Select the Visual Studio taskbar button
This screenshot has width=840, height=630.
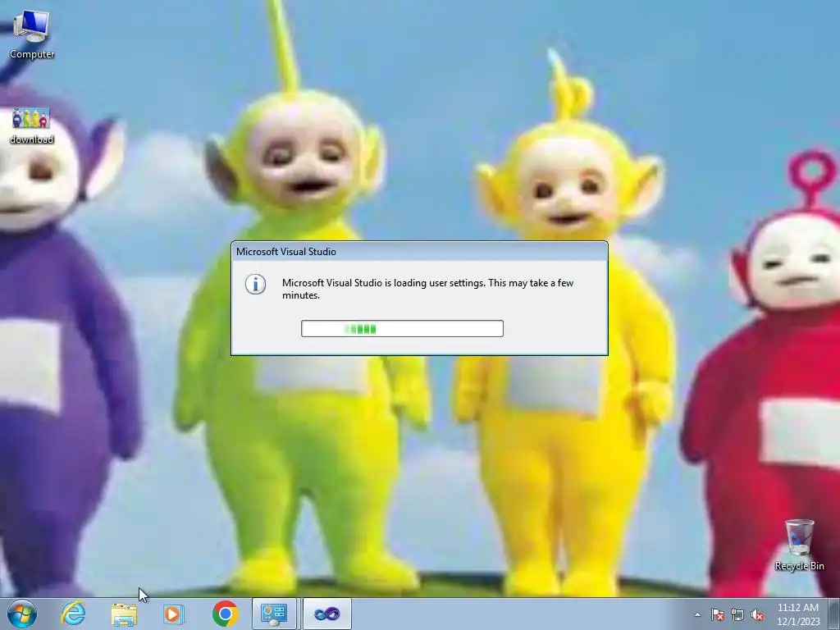tap(326, 614)
